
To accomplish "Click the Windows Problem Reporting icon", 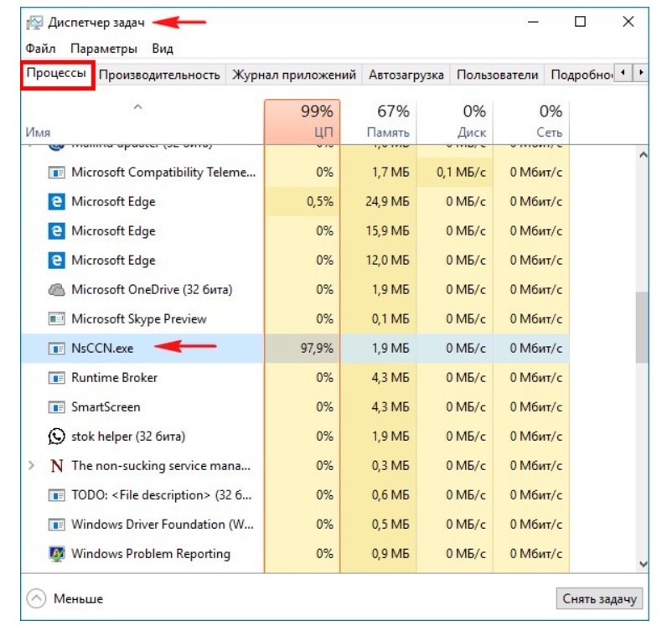I will coord(57,554).
